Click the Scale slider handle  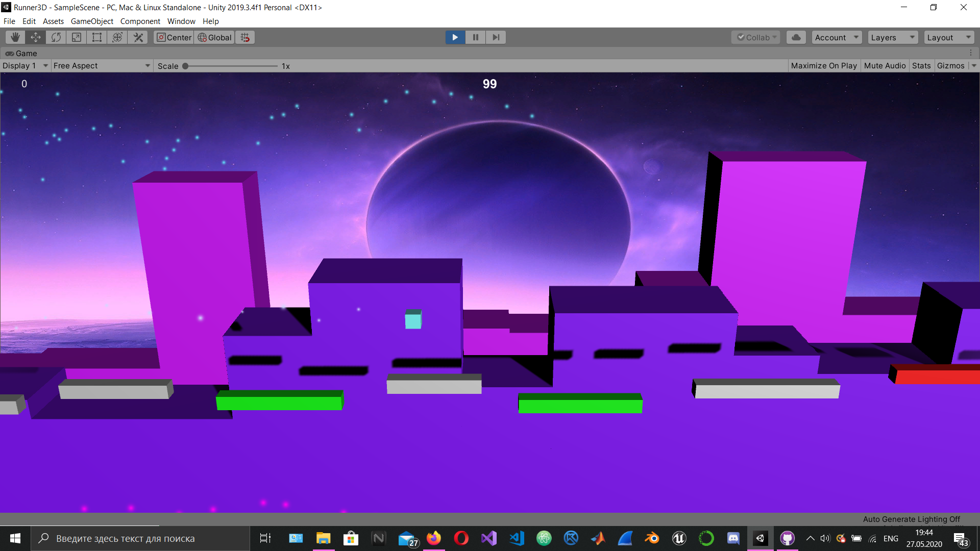coord(185,66)
